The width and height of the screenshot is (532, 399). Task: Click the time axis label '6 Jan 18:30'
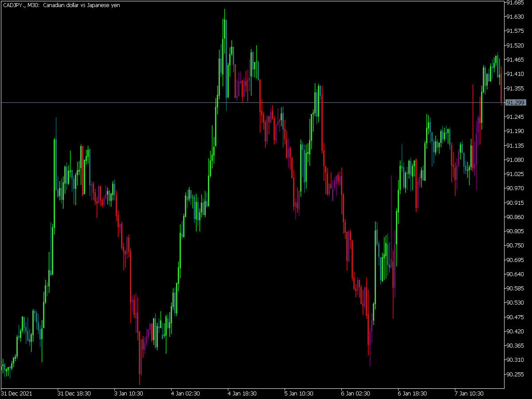pos(413,394)
